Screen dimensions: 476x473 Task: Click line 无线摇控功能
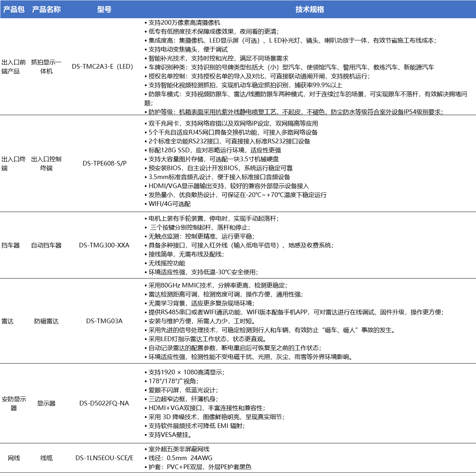click(164, 263)
